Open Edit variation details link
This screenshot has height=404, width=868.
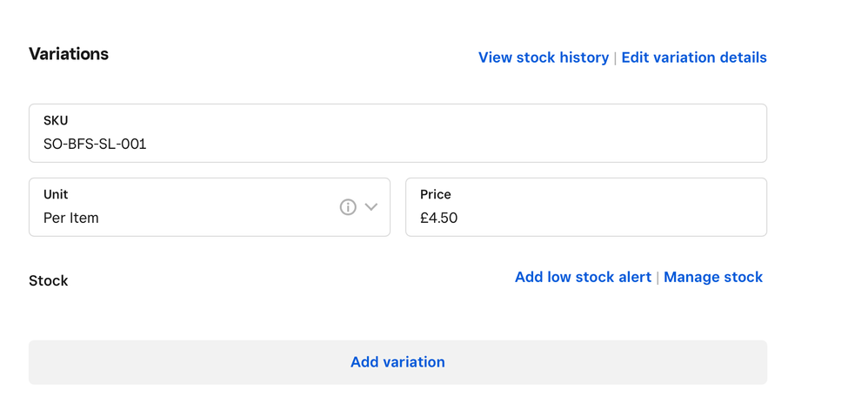pos(694,57)
